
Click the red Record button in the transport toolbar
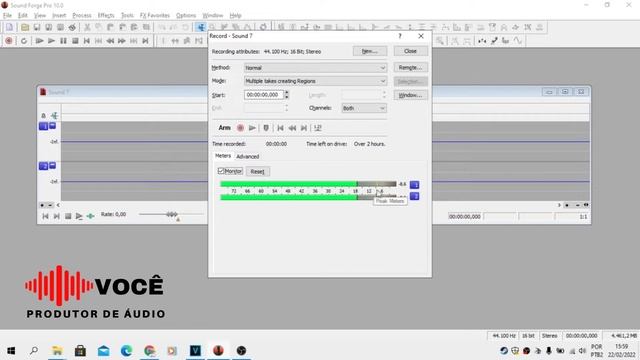click(x=9, y=41)
